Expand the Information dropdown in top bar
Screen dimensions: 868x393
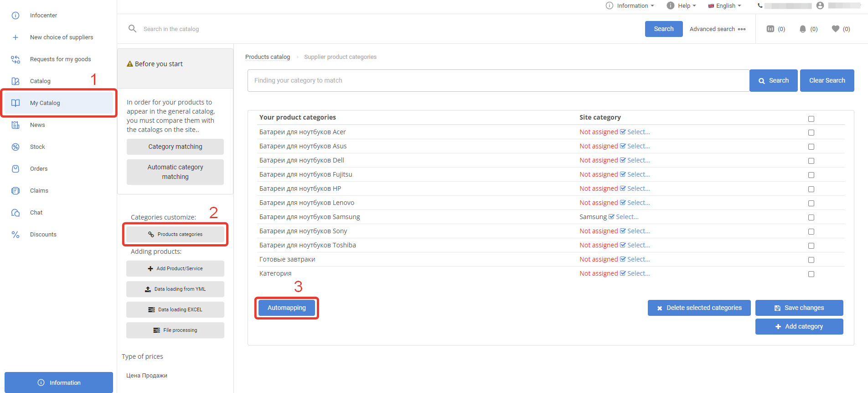pyautogui.click(x=630, y=5)
